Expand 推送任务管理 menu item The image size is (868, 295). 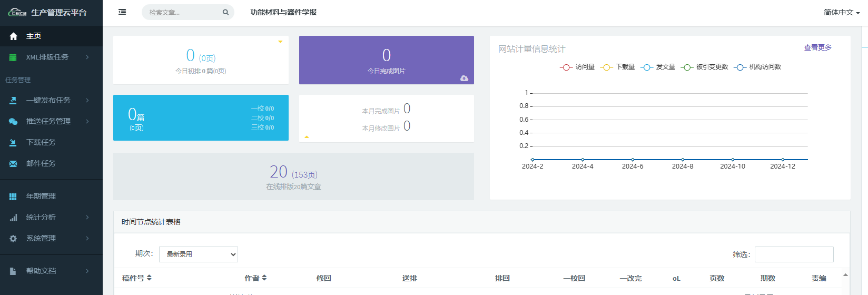tap(48, 121)
